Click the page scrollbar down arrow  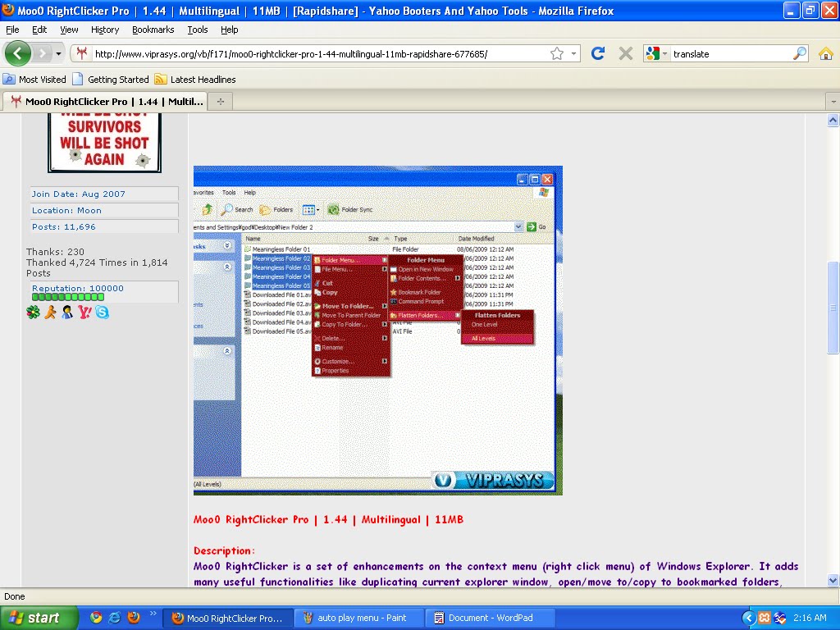(833, 580)
